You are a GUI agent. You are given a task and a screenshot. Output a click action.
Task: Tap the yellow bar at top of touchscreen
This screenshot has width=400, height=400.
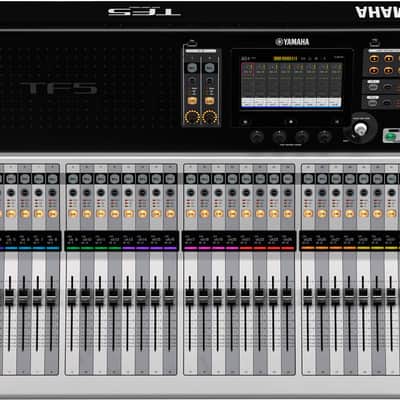[x=285, y=59]
